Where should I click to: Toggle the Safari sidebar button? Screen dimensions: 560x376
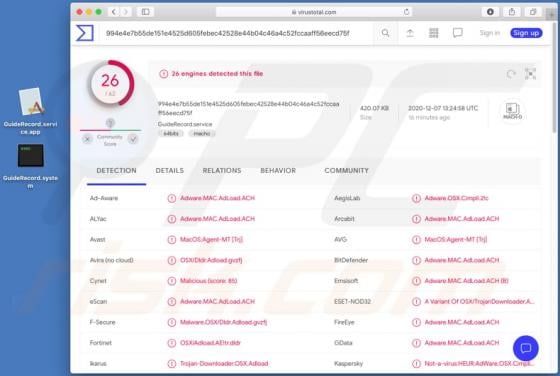click(145, 12)
